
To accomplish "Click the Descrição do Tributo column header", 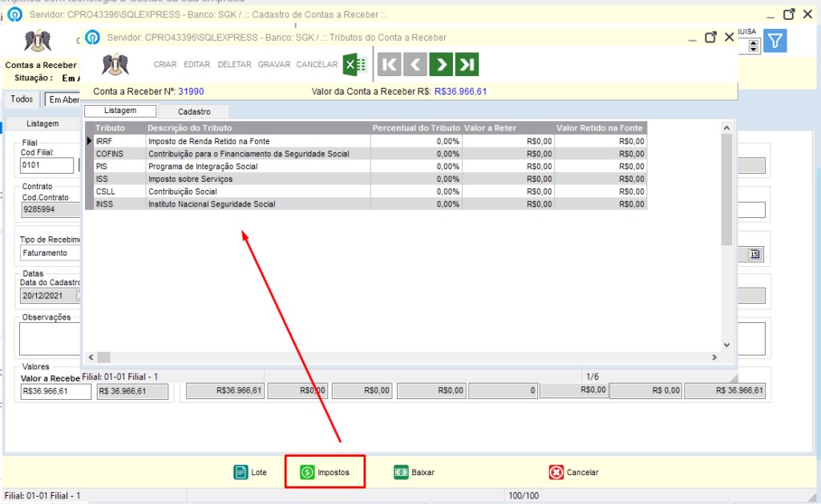I will tap(258, 127).
